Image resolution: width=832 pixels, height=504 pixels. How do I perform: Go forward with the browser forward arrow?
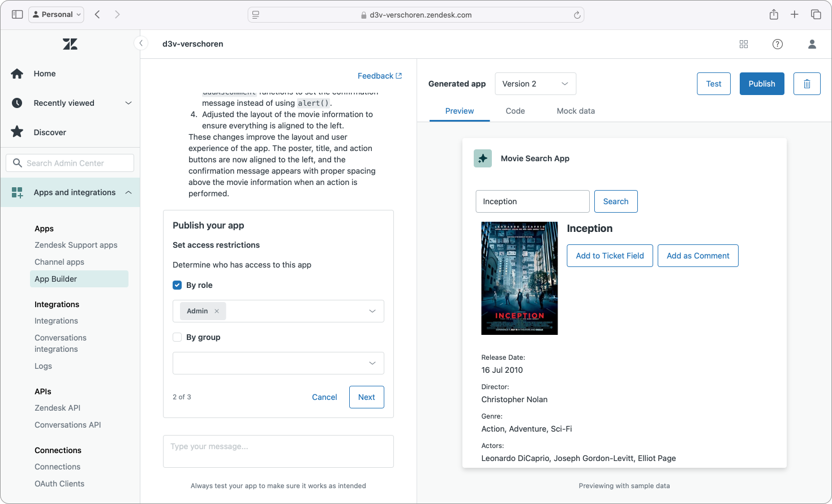click(117, 14)
